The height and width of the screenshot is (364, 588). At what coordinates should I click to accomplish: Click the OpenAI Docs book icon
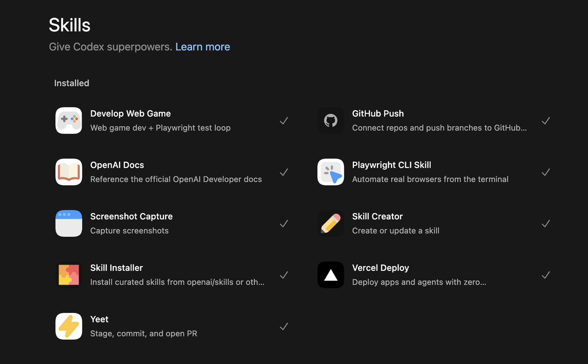tap(69, 172)
